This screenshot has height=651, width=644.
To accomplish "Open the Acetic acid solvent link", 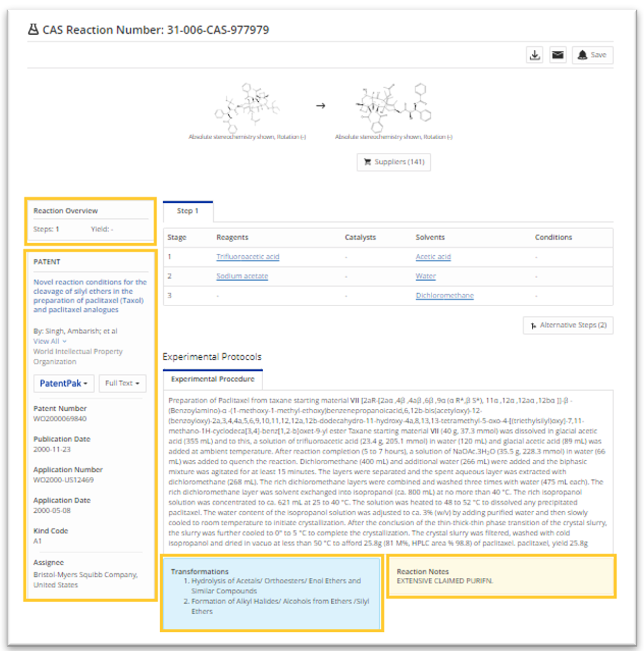I will 433,256.
